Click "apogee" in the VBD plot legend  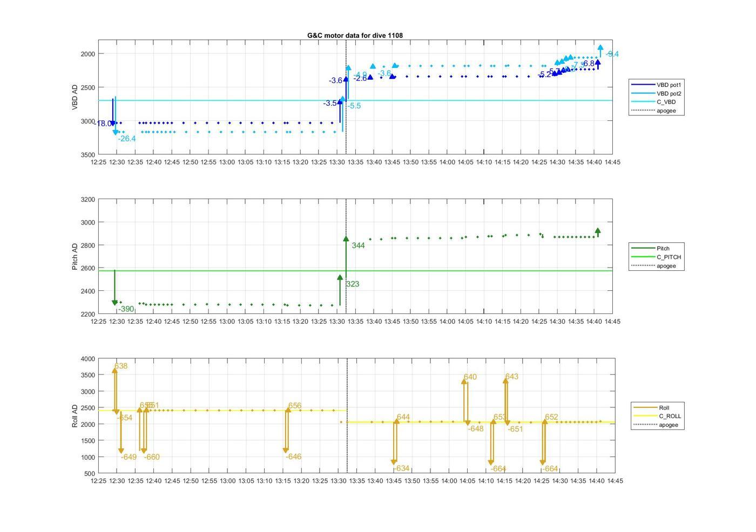coord(657,111)
